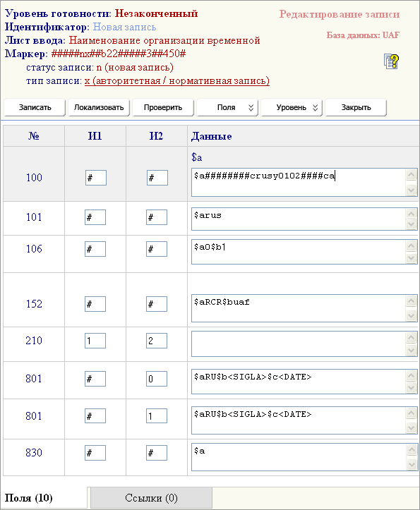The height and width of the screenshot is (510, 420).
Task: Focus the data field containing $arus
Action: tap(299, 219)
